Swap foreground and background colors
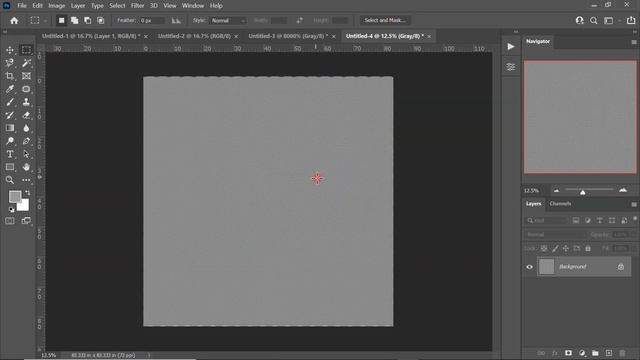Viewport: 640px width, 360px height. point(27,193)
